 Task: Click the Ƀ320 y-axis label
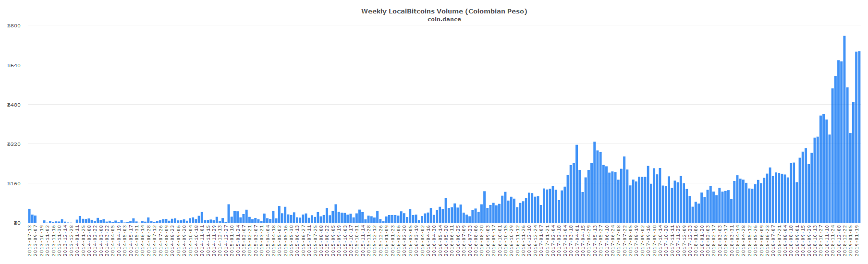click(x=14, y=144)
